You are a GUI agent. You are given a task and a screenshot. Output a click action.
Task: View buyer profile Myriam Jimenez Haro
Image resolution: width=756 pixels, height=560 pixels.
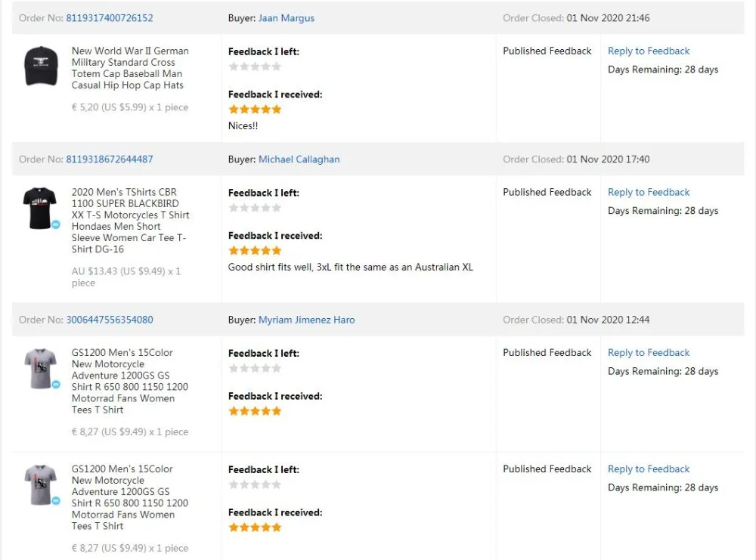click(306, 320)
